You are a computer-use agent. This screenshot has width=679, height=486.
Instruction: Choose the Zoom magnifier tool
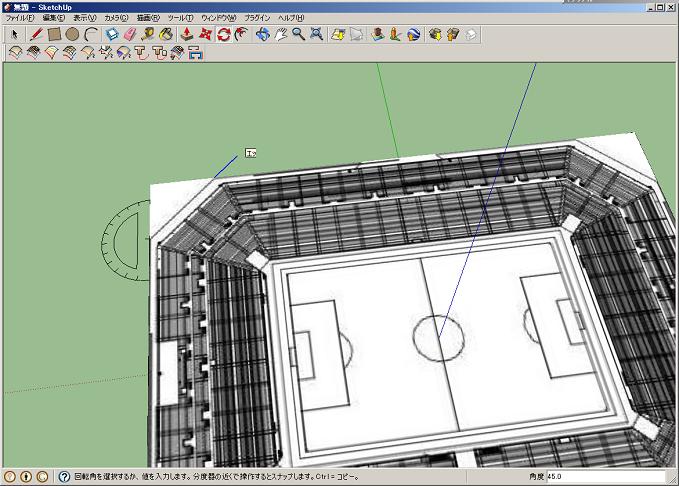pos(298,34)
